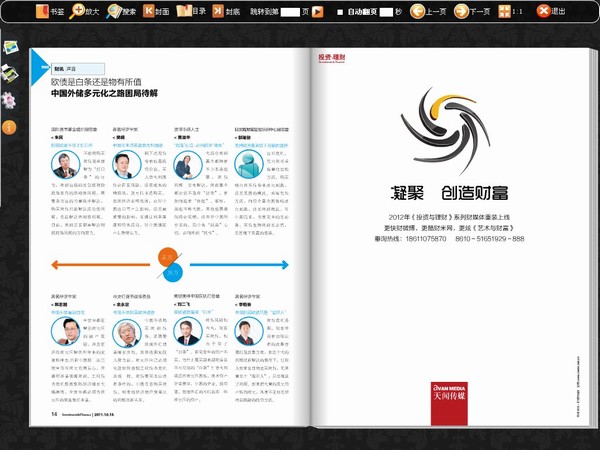Open the 书签 bookmark tool
The width and height of the screenshot is (600, 450).
click(49, 11)
